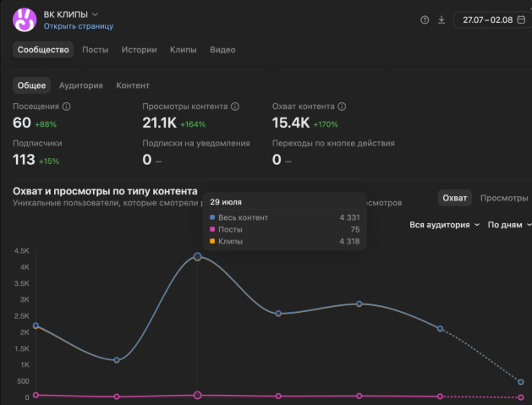Screen dimensions: 532x405
Task: Expand the ВК КЛИПЫ community dropdown
Action: pyautogui.click(x=96, y=14)
